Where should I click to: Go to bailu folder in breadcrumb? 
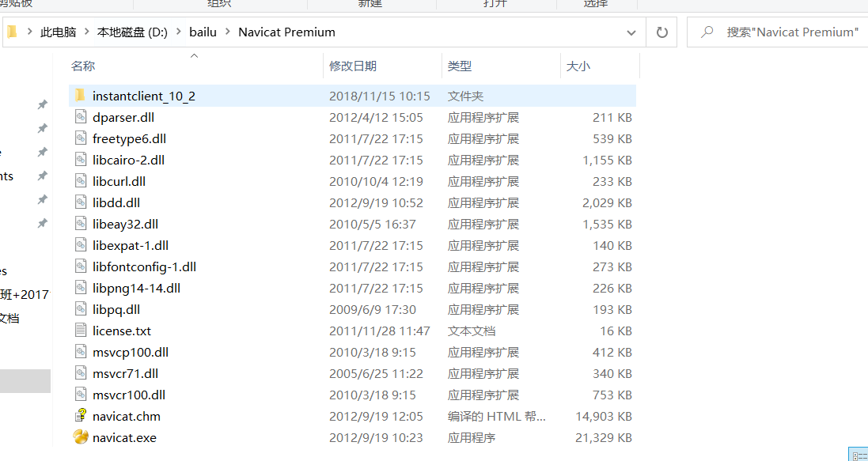(203, 32)
